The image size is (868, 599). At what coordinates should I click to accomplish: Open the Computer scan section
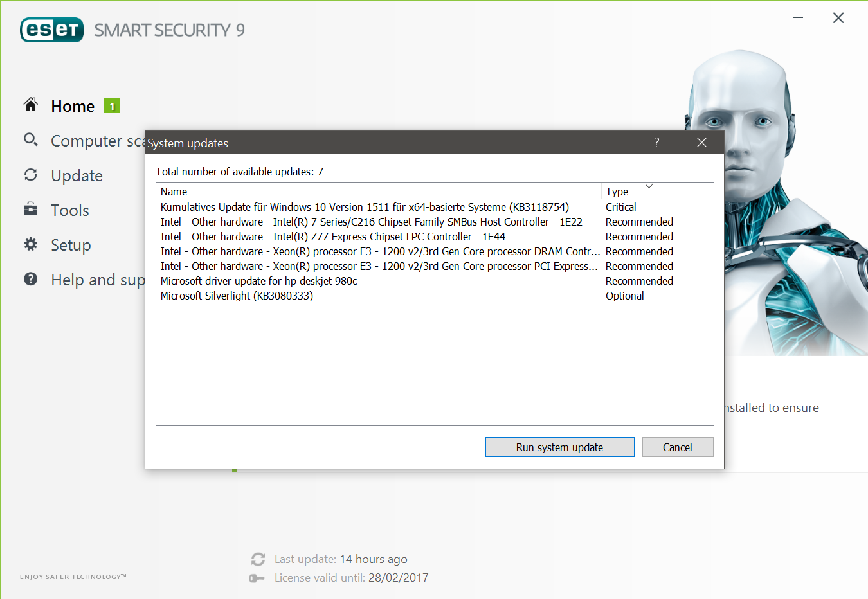(x=98, y=141)
